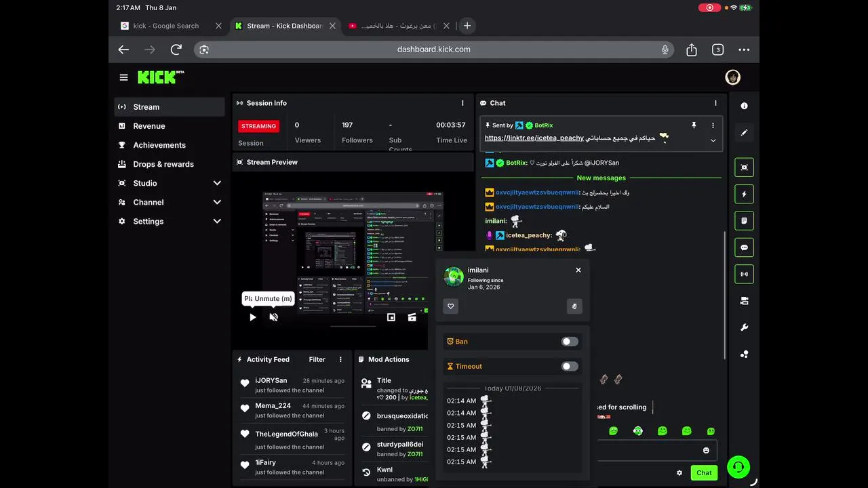Click icetea_peachy username in chat

(x=529, y=235)
